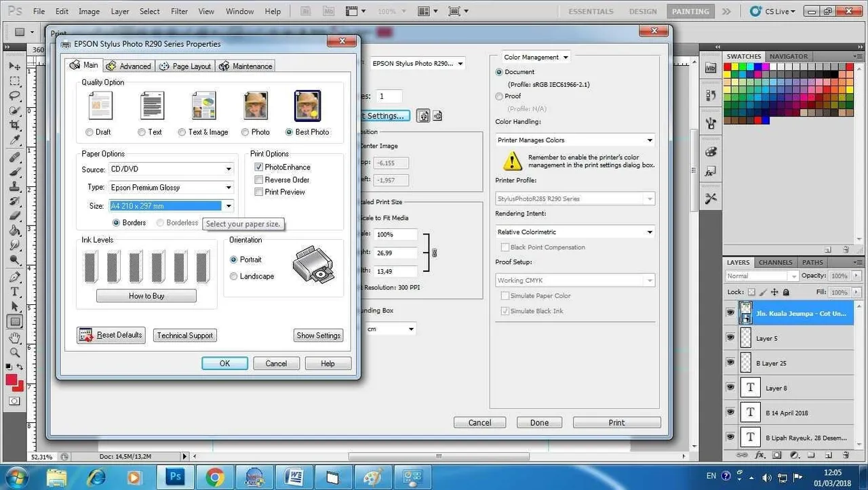This screenshot has height=490, width=868.
Task: Switch to the Channels tab
Action: [x=775, y=262]
